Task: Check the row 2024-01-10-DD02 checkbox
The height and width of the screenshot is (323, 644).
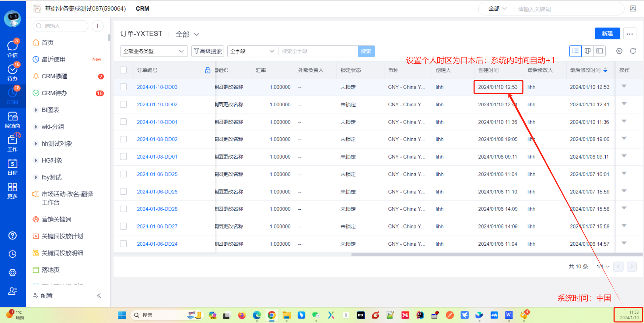Action: [x=123, y=104]
